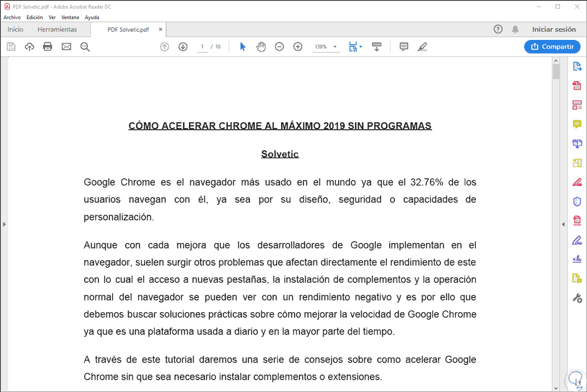Click the vertical scrollbar thumb
The height and width of the screenshot is (392, 587).
556,72
